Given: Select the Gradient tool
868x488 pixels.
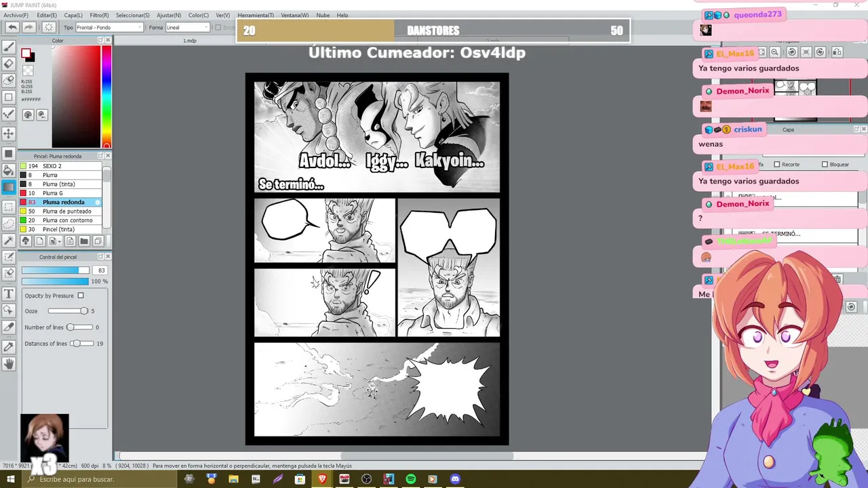Looking at the screenshot, I should (9, 187).
